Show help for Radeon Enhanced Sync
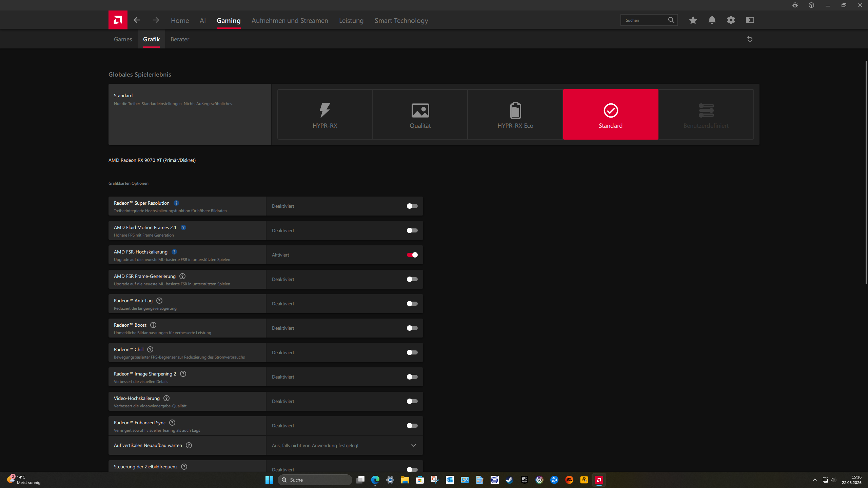Viewport: 868px width, 488px height. click(172, 423)
